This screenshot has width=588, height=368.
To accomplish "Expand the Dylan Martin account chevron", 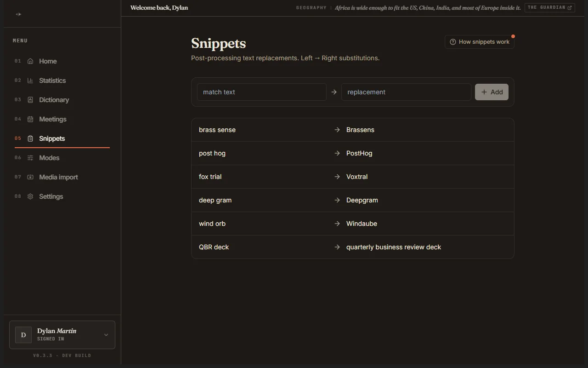I will tap(106, 335).
